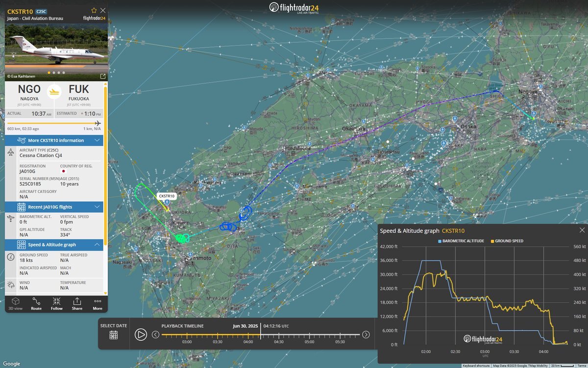Click the Google logo on map
Viewport: 588px width, 368px height.
pyautogui.click(x=12, y=364)
